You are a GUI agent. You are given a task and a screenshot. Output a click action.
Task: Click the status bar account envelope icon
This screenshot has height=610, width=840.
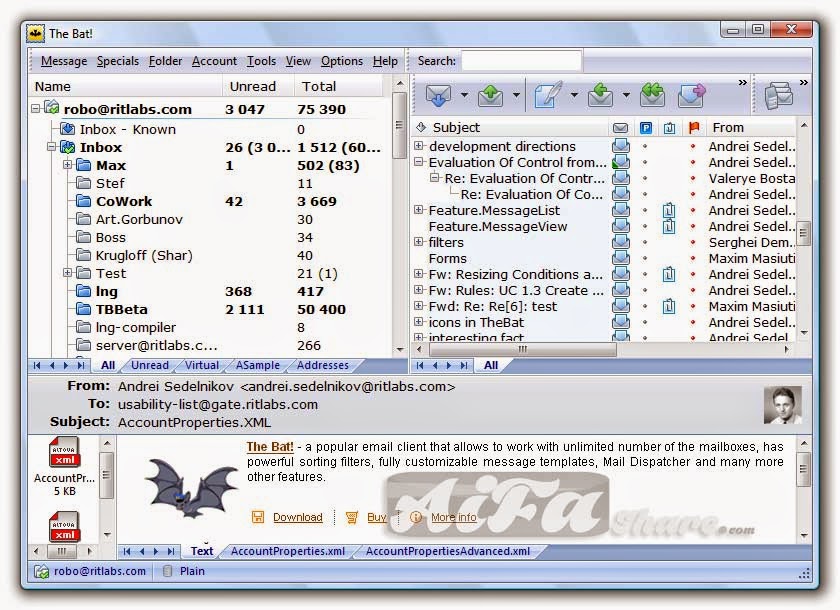tap(41, 571)
